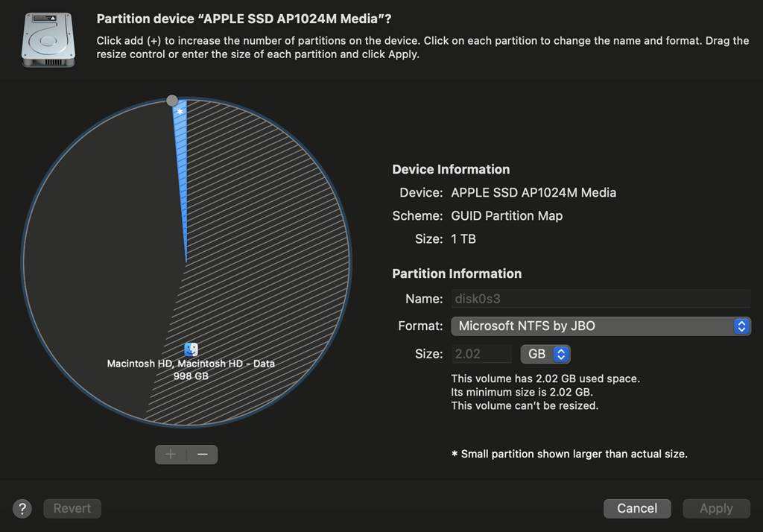Click the Size value field showing 2.02

[481, 353]
